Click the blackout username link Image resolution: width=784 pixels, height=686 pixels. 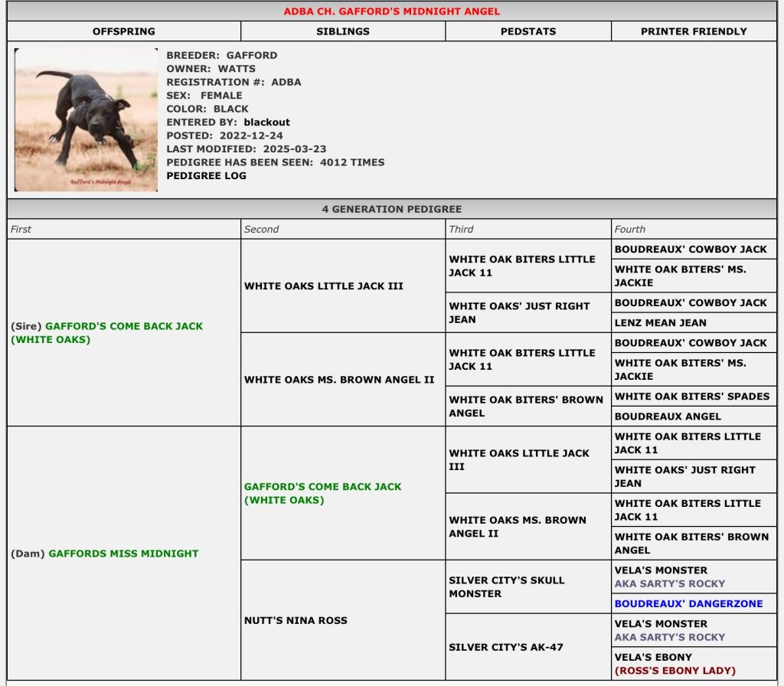pyautogui.click(x=266, y=122)
